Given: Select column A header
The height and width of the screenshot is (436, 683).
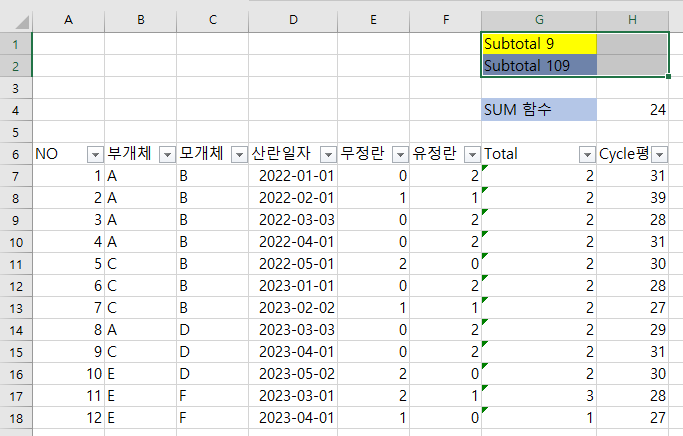Looking at the screenshot, I should (x=68, y=20).
